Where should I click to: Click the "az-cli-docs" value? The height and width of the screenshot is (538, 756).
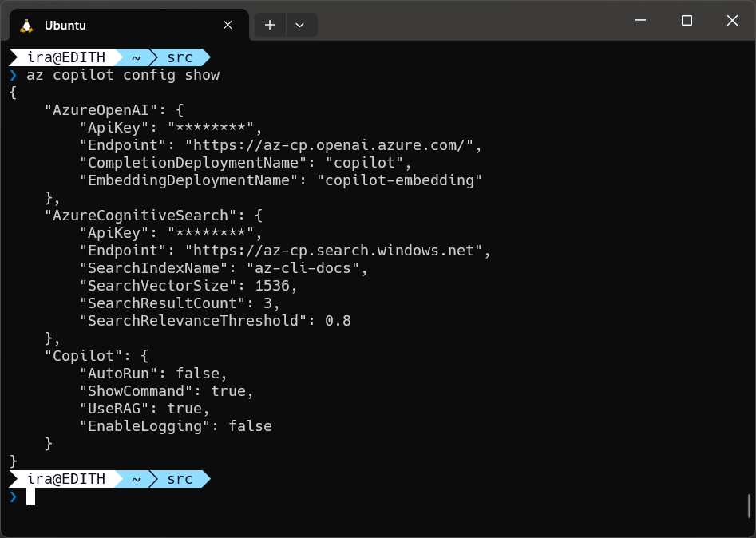click(x=303, y=268)
